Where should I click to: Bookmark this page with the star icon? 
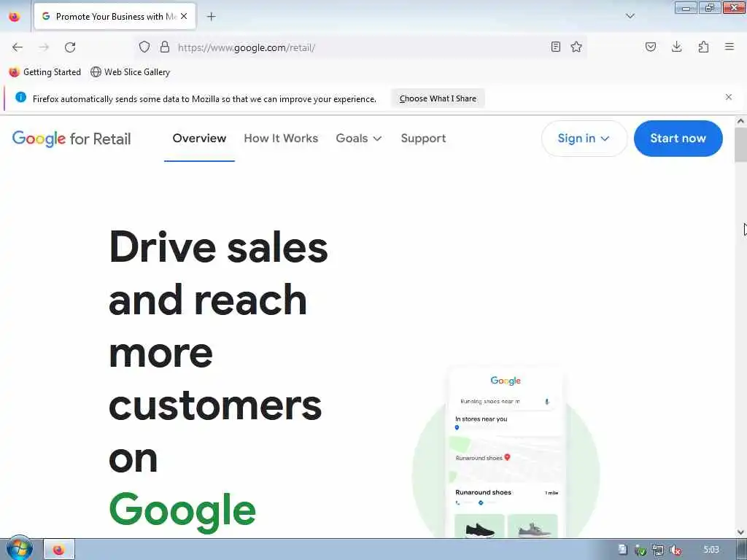576,47
